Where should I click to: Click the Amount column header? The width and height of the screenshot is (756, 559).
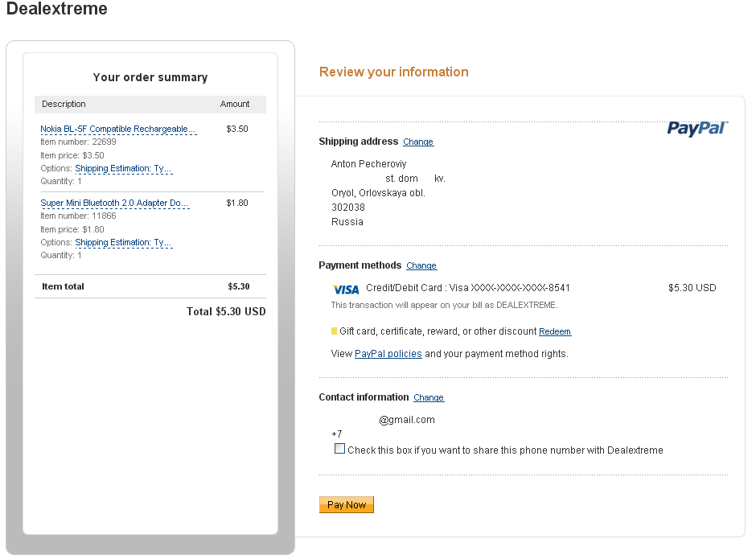pyautogui.click(x=235, y=104)
